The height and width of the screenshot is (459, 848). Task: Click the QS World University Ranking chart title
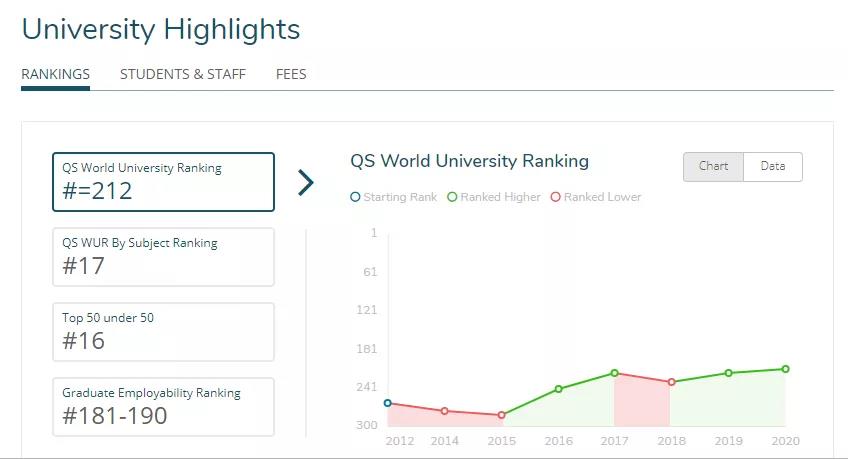[469, 161]
